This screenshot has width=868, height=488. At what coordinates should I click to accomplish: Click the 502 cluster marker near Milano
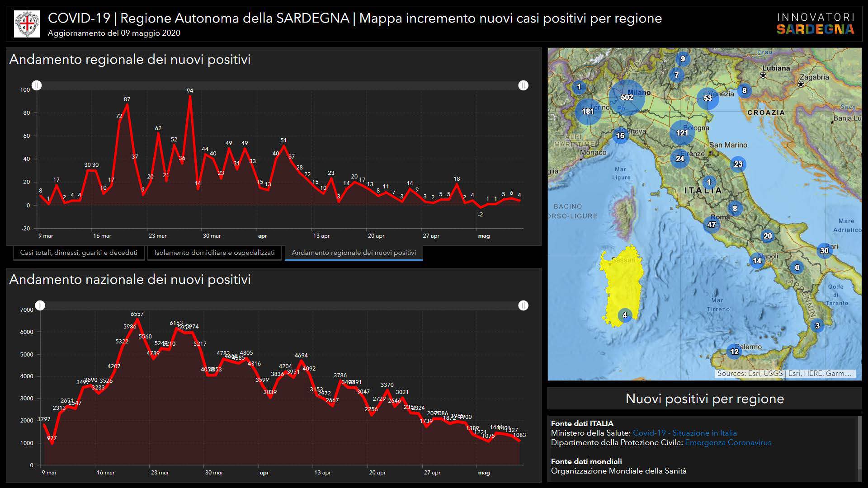click(x=627, y=97)
